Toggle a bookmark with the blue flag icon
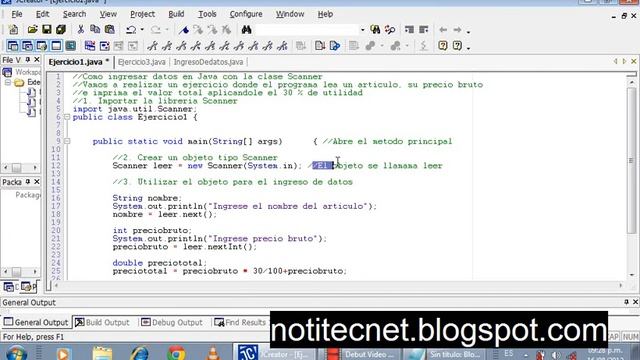Viewport: 640px width, 360px height. click(184, 29)
